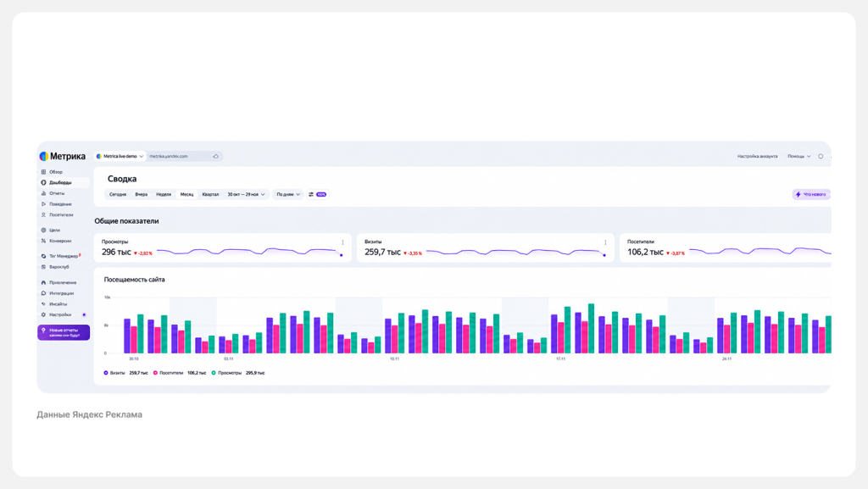Screen dimensions: 868x489
Task: Select the Вчера period tab
Action: point(142,195)
